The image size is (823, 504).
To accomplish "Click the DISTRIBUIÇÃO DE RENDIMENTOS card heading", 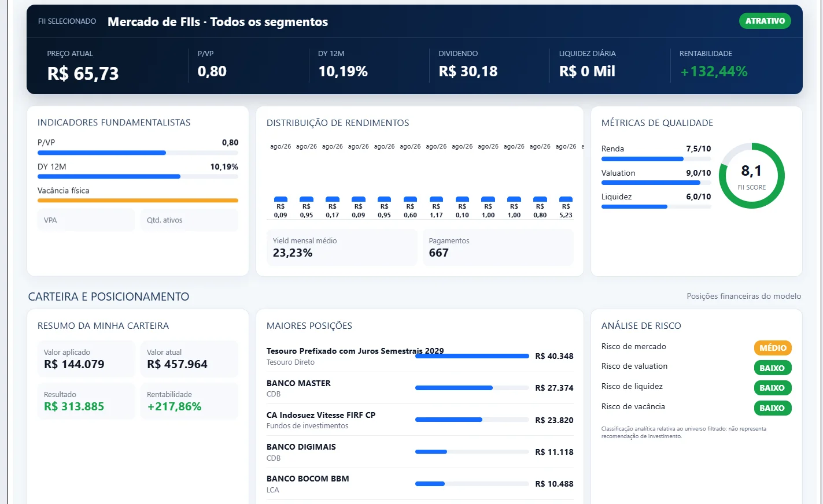I will 338,123.
